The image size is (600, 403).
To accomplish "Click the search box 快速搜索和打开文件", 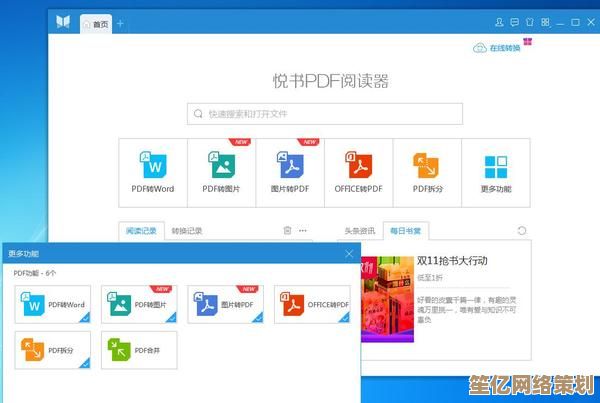I will [325, 114].
